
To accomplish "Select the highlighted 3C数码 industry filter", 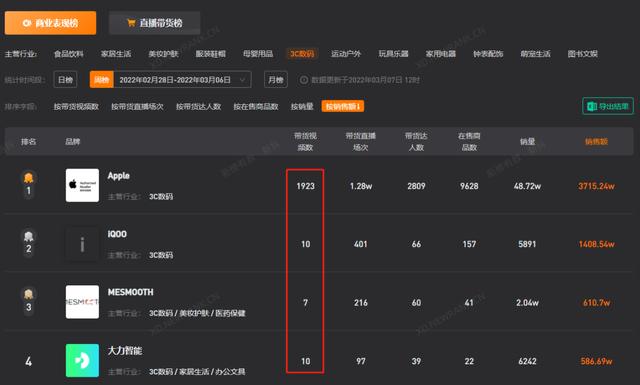I will (302, 54).
